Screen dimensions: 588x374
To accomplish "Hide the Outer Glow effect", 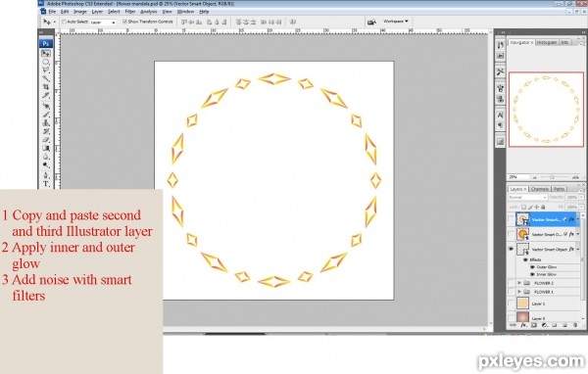I will [532, 267].
